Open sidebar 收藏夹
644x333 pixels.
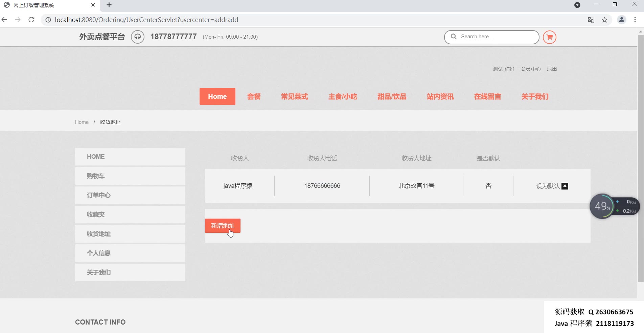pos(130,215)
